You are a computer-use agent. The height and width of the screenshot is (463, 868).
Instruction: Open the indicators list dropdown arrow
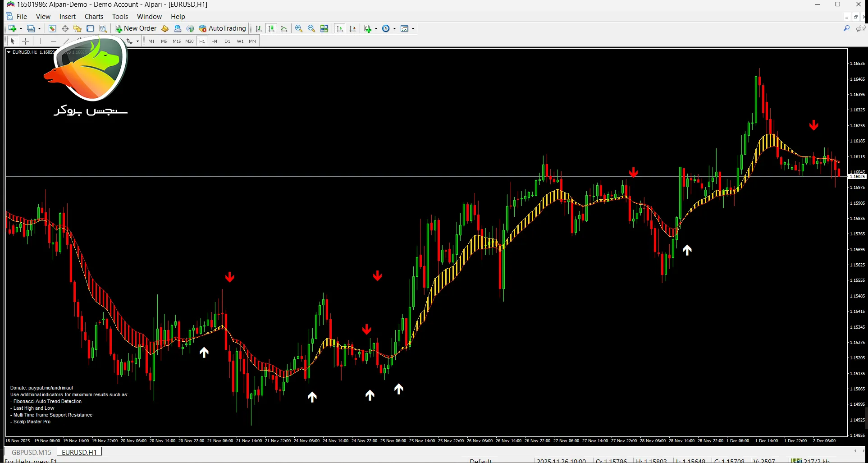[376, 28]
